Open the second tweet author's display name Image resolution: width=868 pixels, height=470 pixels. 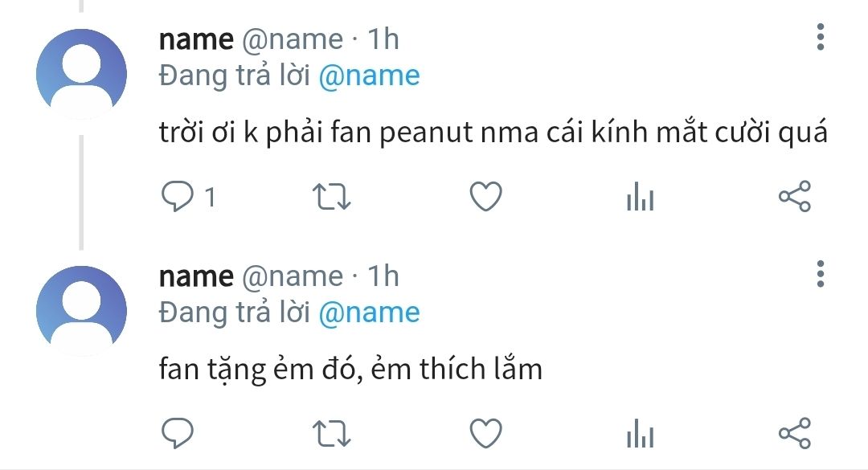[x=196, y=276]
